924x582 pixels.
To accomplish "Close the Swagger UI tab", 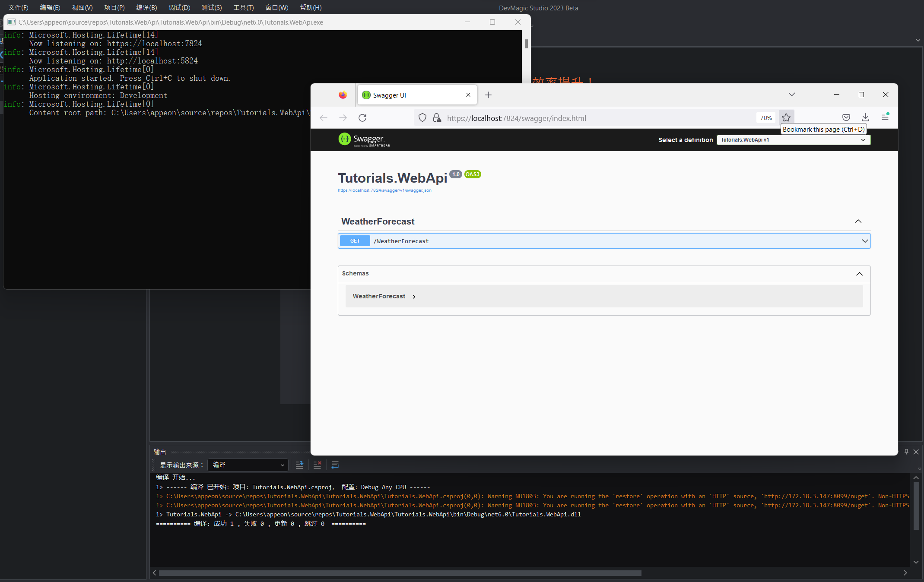I will (x=468, y=95).
